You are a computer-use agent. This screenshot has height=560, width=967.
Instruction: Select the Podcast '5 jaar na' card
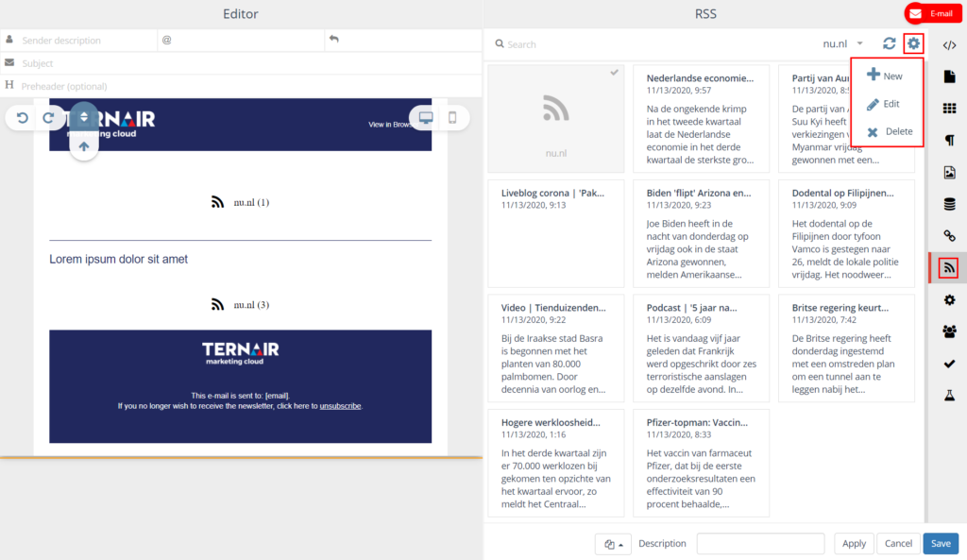coord(702,348)
